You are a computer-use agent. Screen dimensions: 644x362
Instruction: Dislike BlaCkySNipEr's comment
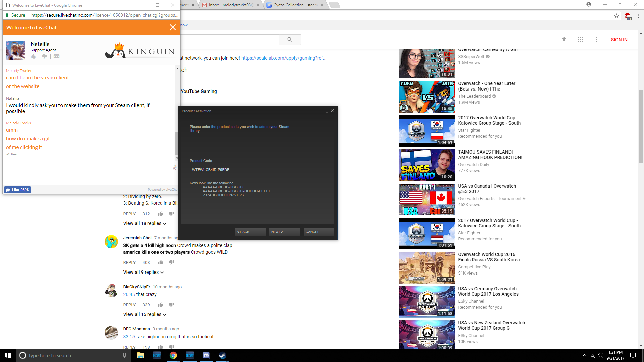[171, 305]
